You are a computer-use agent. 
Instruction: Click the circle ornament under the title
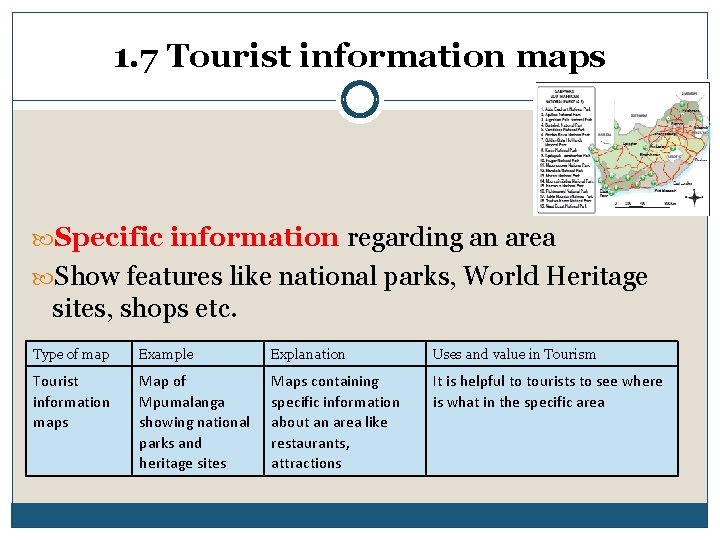tap(360, 100)
